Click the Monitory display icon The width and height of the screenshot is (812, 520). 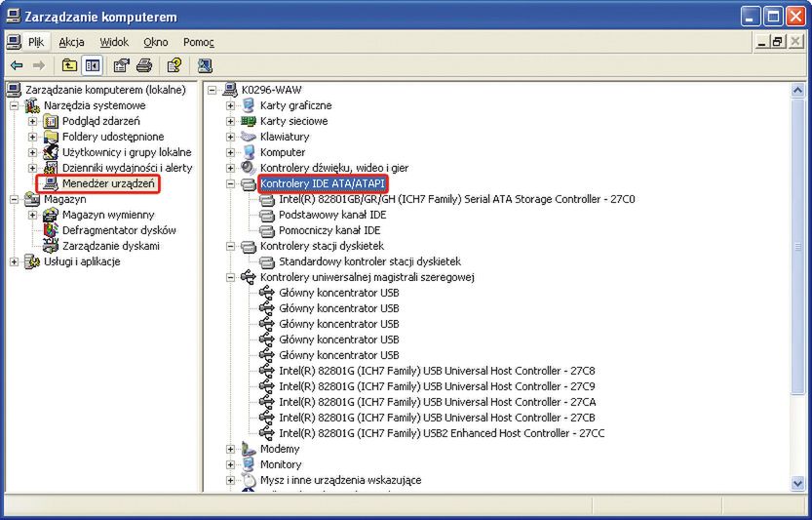point(249,464)
